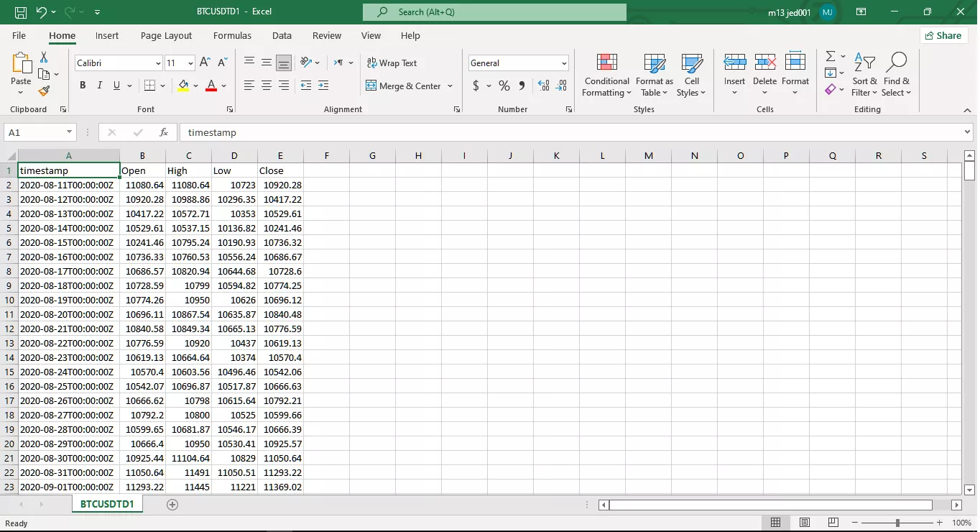Screen dimensions: 980x532
Task: Expand the formula bar
Action: tap(967, 132)
